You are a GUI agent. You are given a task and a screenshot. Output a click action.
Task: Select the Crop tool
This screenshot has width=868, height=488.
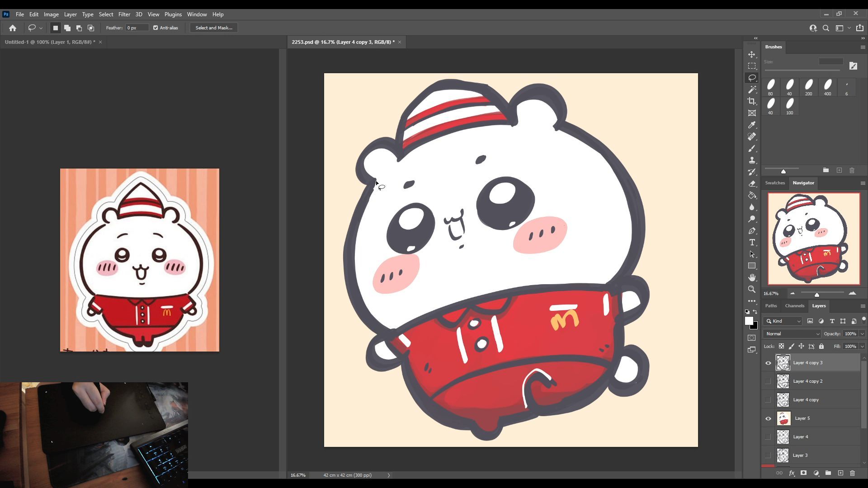[x=752, y=101]
